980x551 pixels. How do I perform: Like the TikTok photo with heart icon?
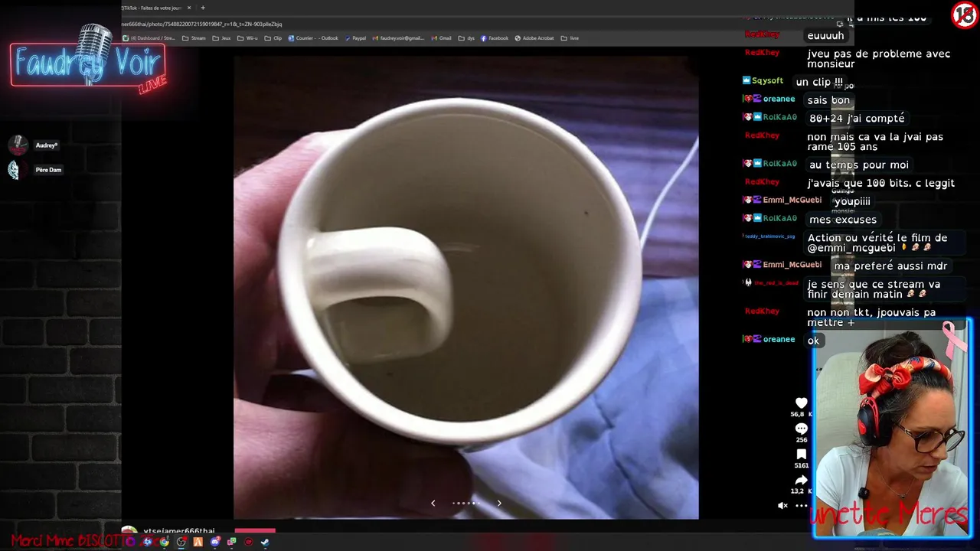pos(801,403)
